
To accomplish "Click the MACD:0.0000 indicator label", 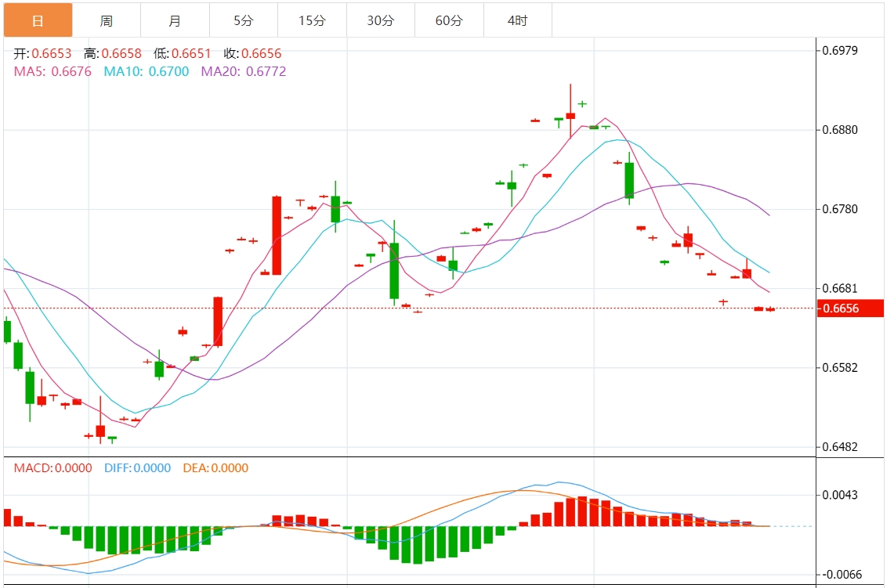I will [x=53, y=467].
